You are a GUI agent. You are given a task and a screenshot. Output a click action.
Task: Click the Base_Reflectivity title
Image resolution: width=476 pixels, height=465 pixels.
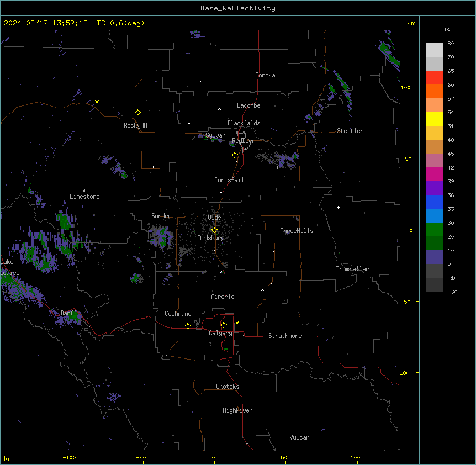pyautogui.click(x=238, y=8)
